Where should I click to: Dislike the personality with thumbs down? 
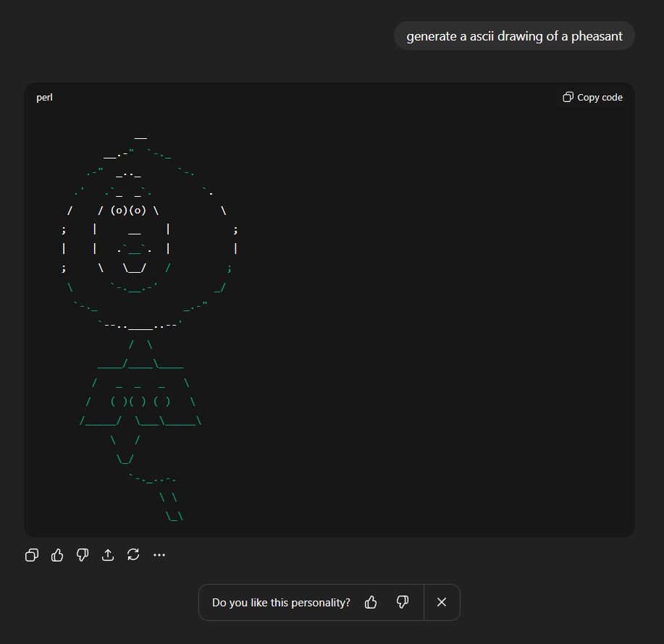(403, 602)
